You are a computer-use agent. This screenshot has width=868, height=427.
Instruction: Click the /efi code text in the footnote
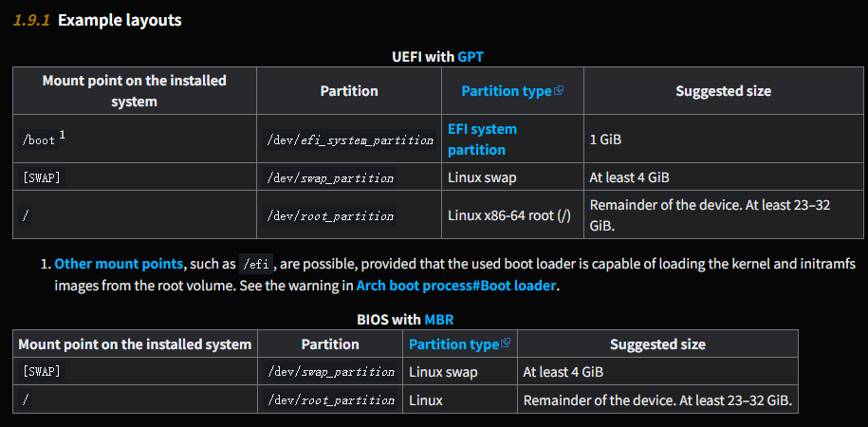pos(257,265)
